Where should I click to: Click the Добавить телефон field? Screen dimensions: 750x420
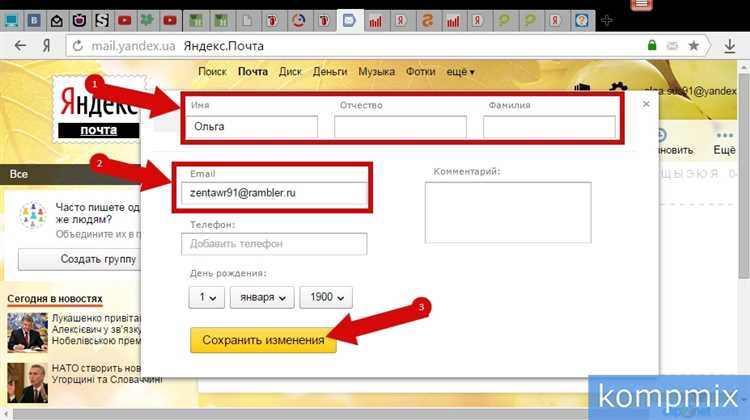(x=274, y=243)
